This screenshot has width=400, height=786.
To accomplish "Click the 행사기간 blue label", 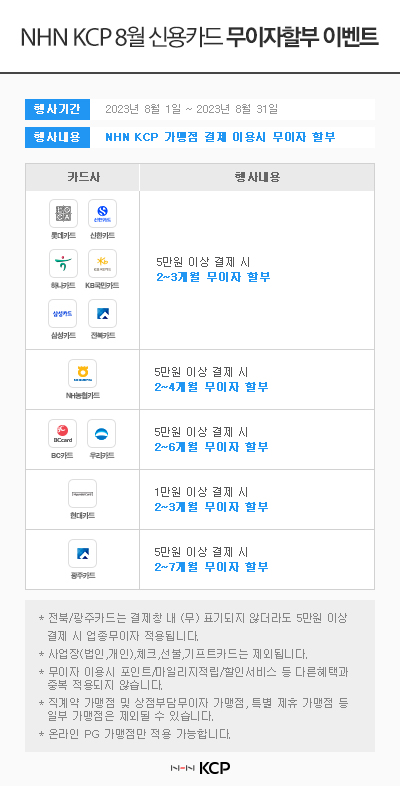I will coord(57,109).
